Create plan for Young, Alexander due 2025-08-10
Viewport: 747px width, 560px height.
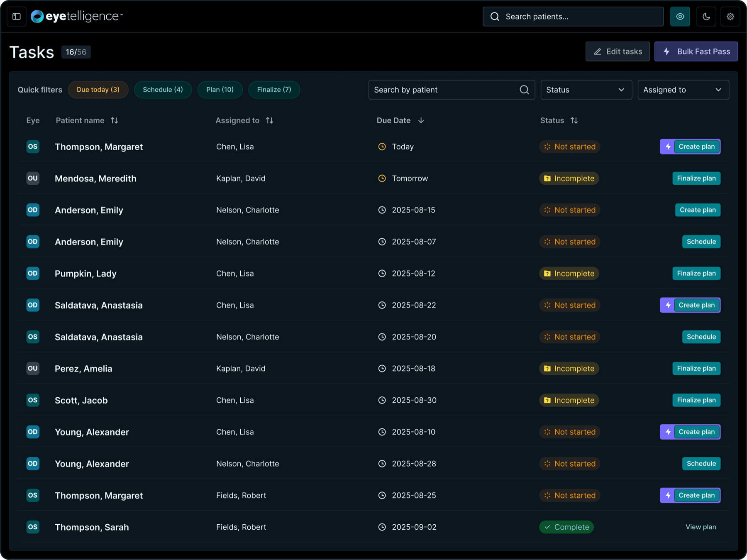pos(697,432)
